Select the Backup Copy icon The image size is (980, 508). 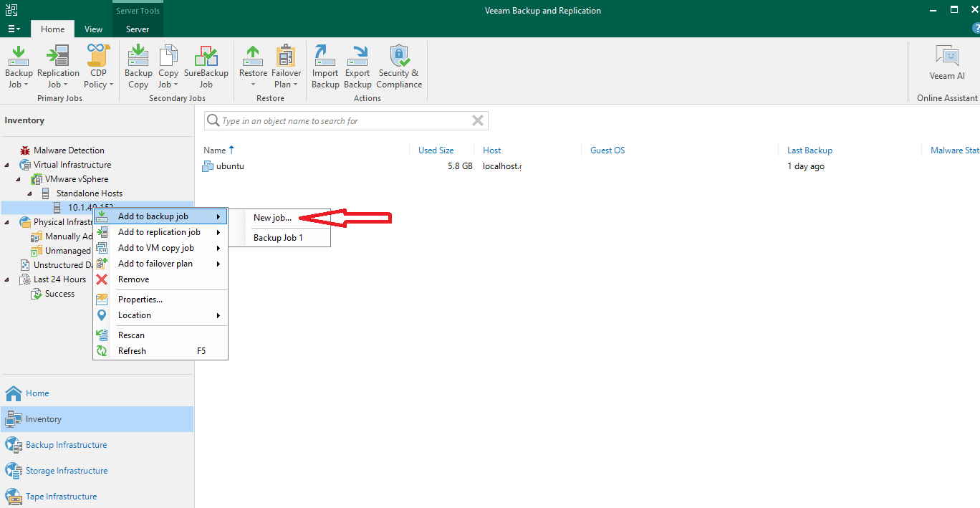[x=138, y=64]
